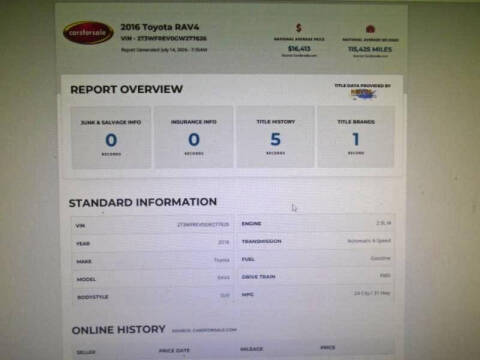Screen dimensions: 480x360
Task: Click the red dollar sign icon
Action: click(x=299, y=28)
